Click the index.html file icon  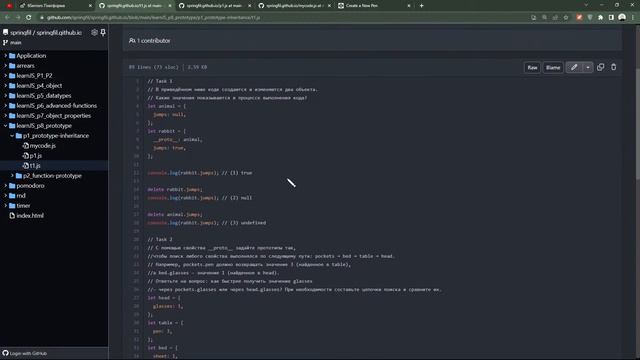[x=12, y=216]
